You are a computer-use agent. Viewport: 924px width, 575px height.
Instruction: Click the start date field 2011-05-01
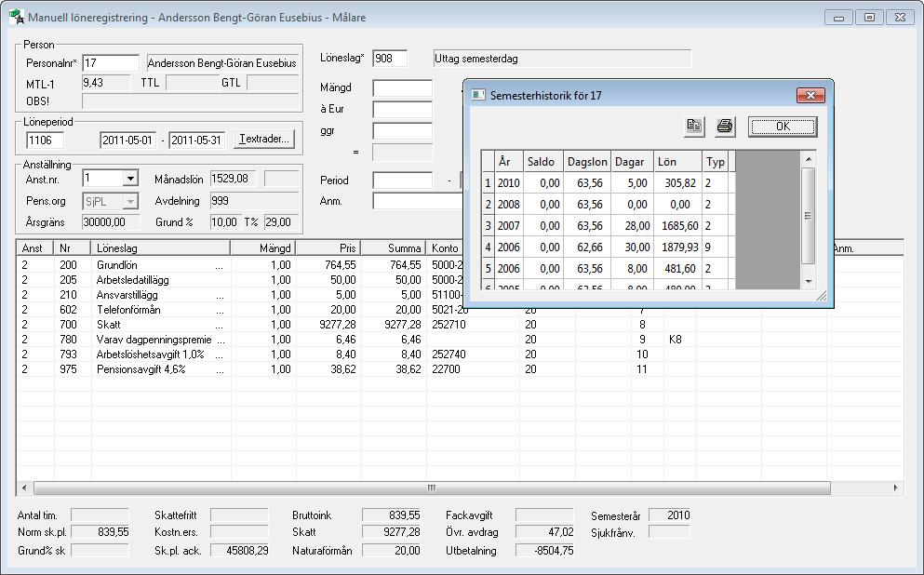pos(127,140)
